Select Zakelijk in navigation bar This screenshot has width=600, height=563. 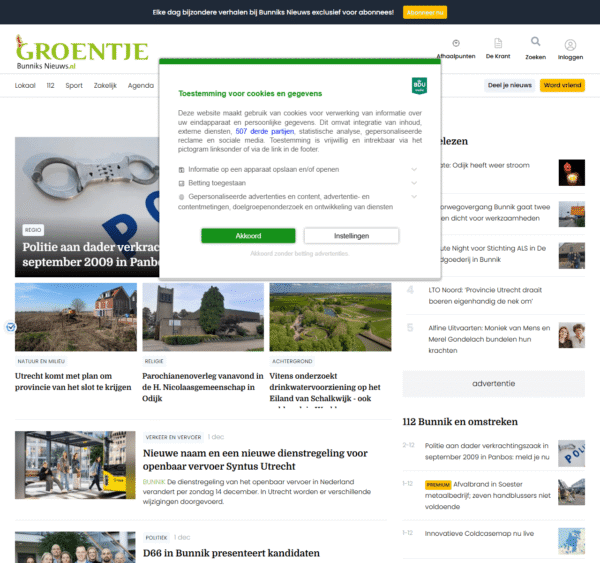(x=105, y=86)
